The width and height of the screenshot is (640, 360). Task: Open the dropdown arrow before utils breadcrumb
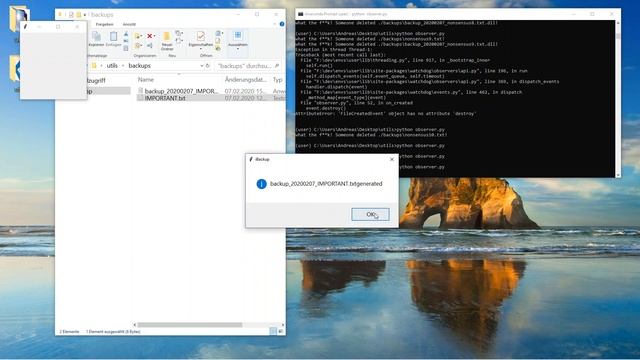pos(101,65)
